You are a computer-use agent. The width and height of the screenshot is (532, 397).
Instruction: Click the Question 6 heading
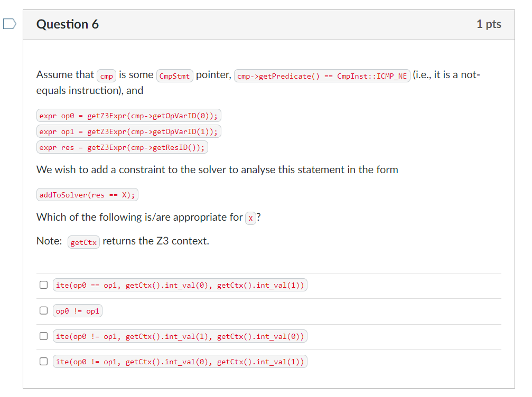click(x=67, y=24)
